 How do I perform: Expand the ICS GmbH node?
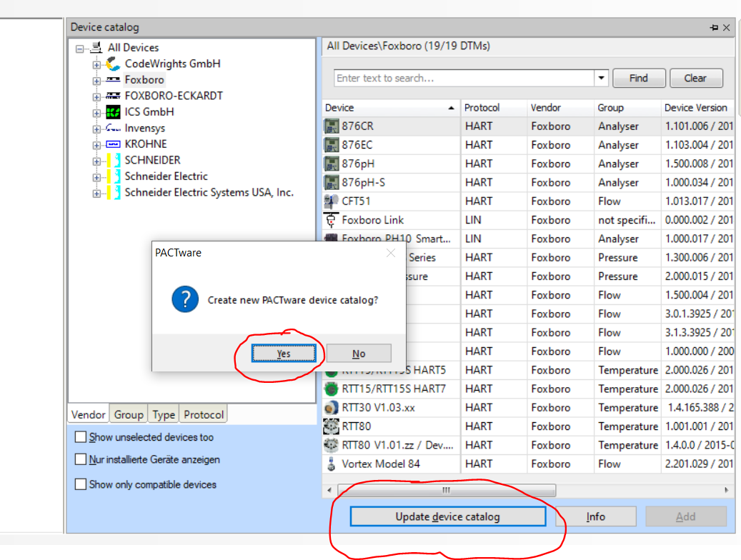click(96, 113)
